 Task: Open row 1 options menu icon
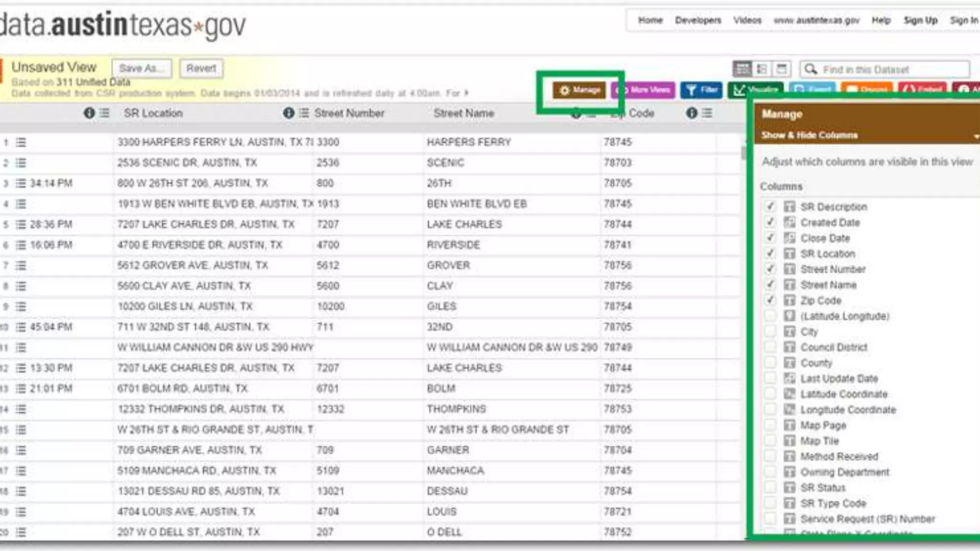coord(21,143)
